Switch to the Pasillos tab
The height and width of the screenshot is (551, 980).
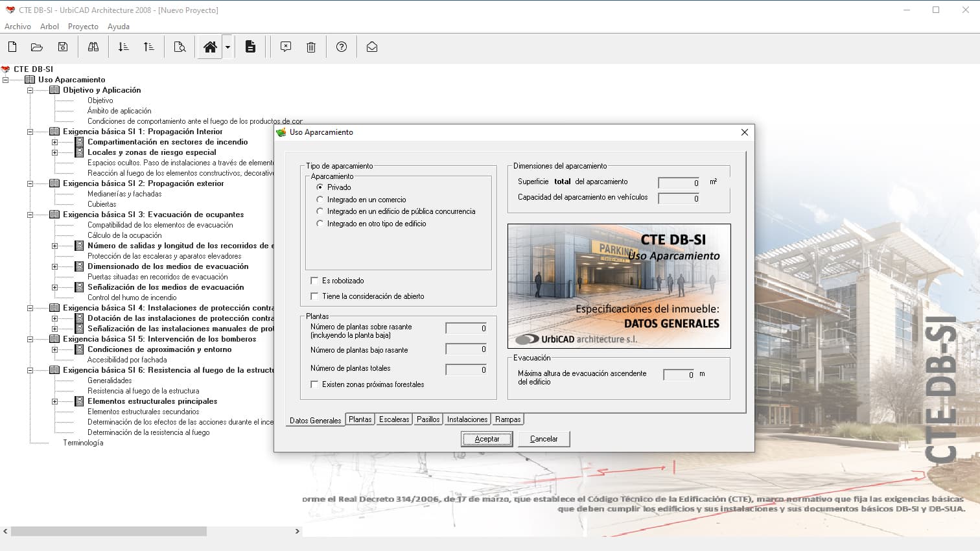pyautogui.click(x=428, y=419)
